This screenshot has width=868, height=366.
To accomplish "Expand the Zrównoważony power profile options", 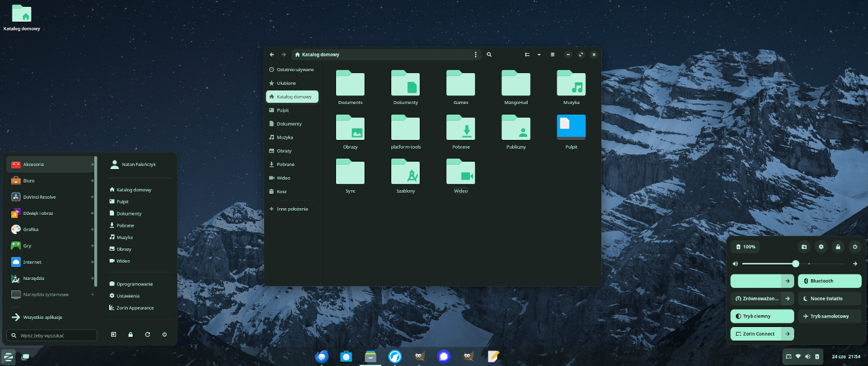I will click(789, 298).
